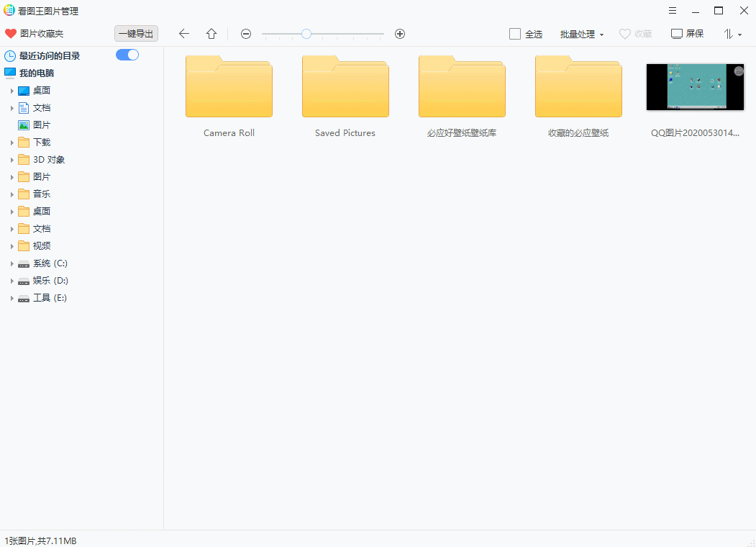Screen dimensions: 756x547
Task: Toggle the 最近访问的目录 switch
Action: pyautogui.click(x=127, y=55)
